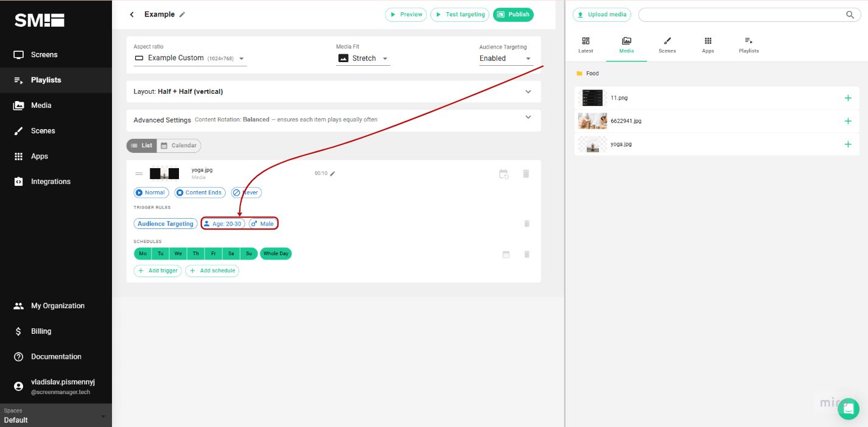Click Add trigger under the playlist item
868x427 pixels.
[x=158, y=270]
